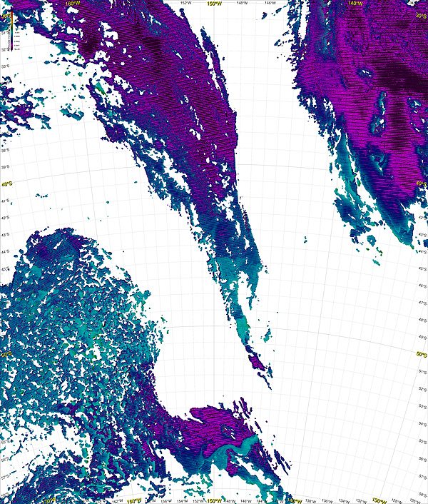
Task: Click the yellow 150°W label on bottom edge
Action: [x=214, y=500]
